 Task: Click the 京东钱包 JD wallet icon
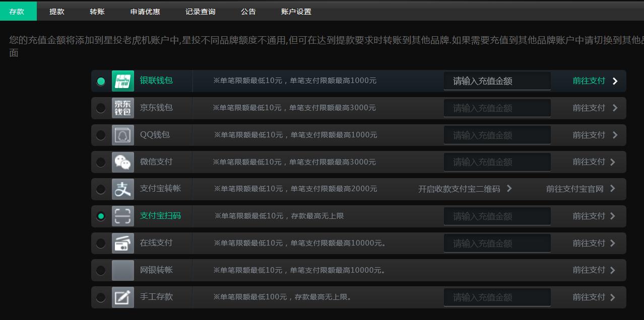pyautogui.click(x=123, y=108)
